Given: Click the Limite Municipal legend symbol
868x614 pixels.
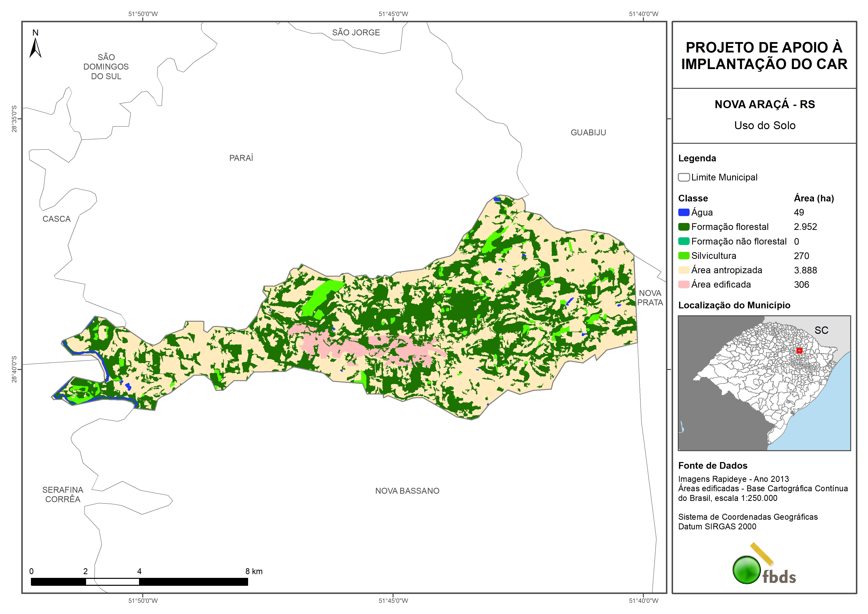Looking at the screenshot, I should click(x=683, y=177).
